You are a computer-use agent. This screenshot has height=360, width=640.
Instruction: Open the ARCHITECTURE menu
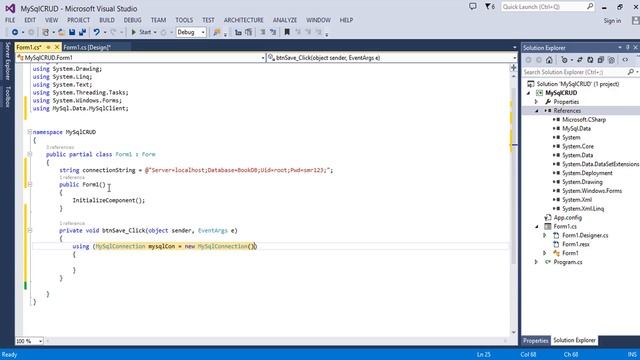244,20
